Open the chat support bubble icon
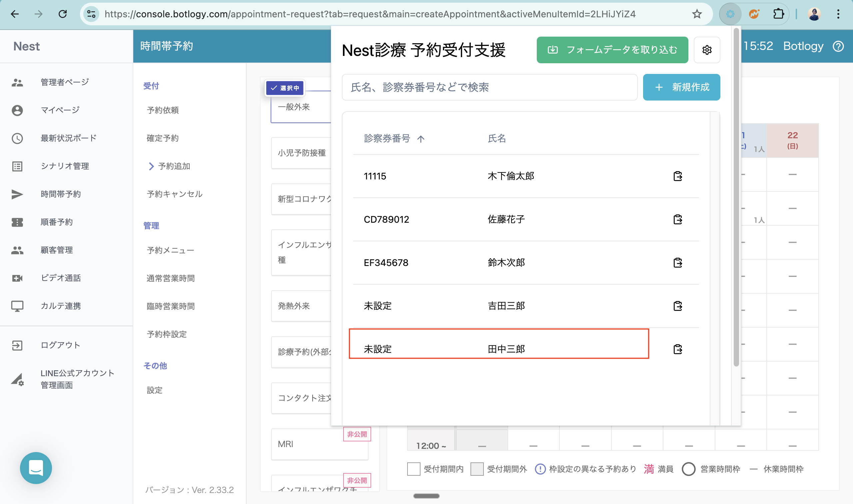The height and width of the screenshot is (504, 853). point(36,468)
